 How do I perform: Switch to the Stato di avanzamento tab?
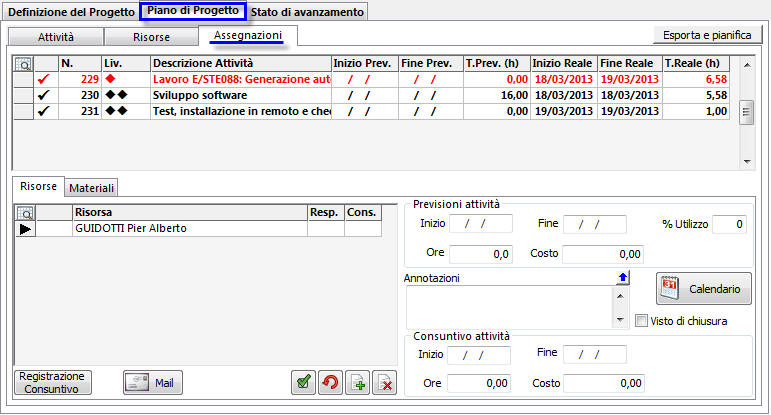[x=307, y=12]
